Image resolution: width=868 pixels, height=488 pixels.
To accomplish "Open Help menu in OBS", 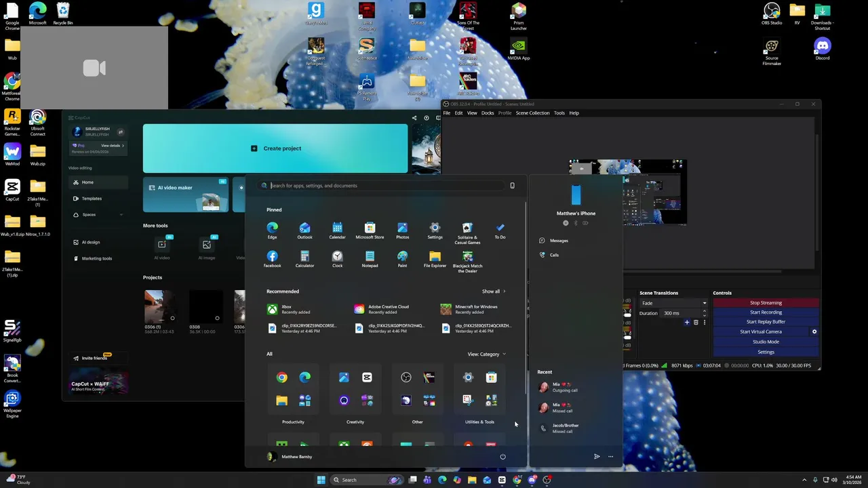I will point(574,113).
